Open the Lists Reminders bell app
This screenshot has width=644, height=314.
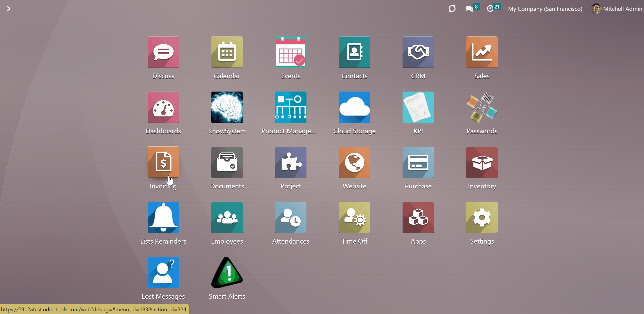pos(163,218)
